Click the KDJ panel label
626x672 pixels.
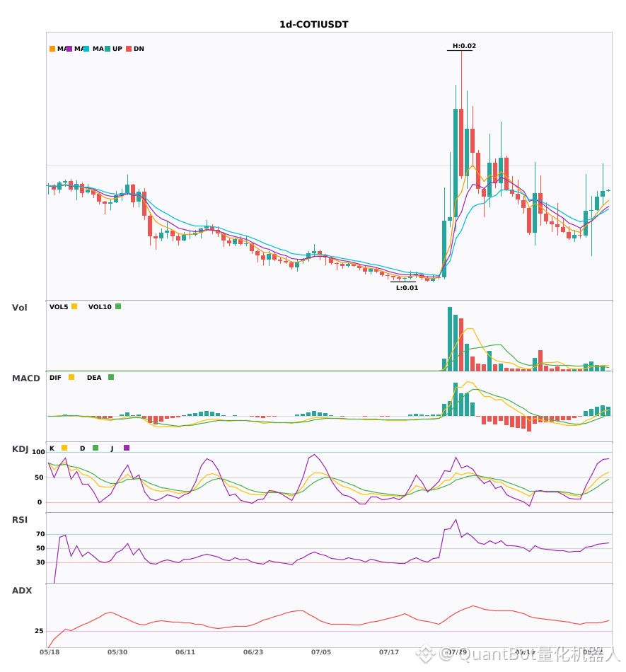pos(20,448)
